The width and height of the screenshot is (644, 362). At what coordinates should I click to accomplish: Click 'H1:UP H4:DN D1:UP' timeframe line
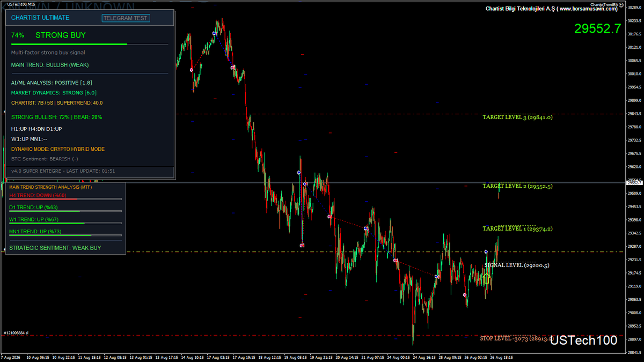click(x=36, y=129)
